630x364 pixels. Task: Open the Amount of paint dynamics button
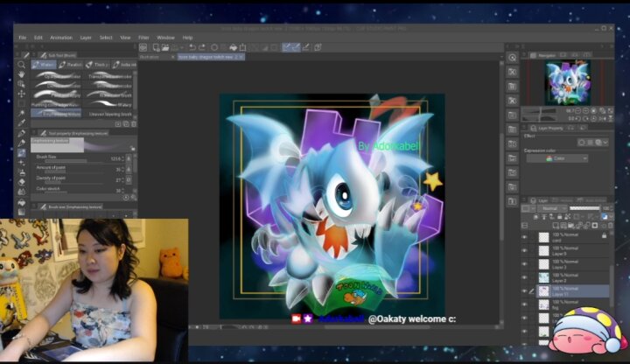click(129, 170)
